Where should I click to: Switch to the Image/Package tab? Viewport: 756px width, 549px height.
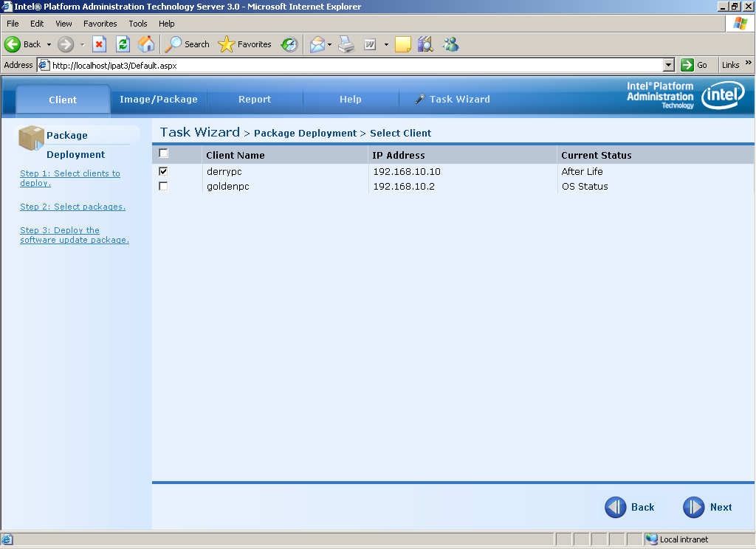pos(159,100)
